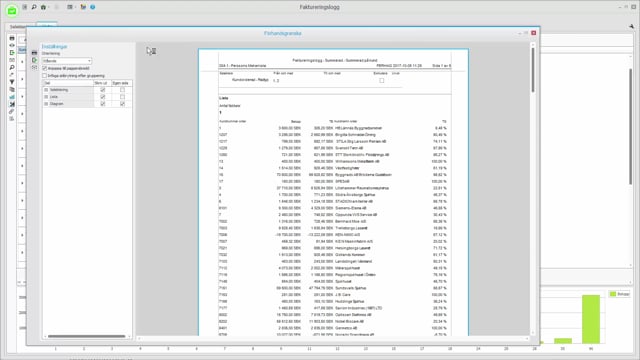Click the stacked layers icon in the main sidebar
The image size is (640, 360).
(x=12, y=89)
